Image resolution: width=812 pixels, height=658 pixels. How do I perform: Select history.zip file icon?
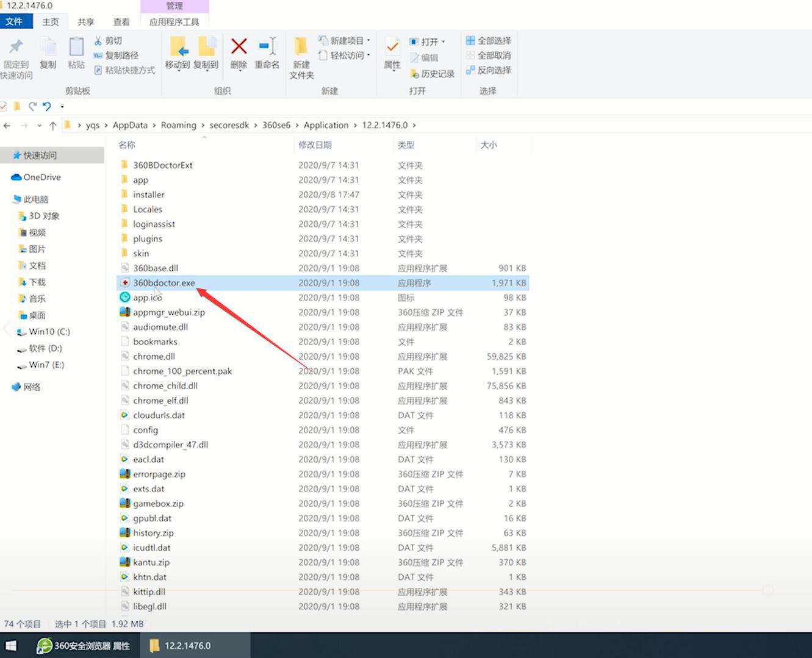pos(124,533)
